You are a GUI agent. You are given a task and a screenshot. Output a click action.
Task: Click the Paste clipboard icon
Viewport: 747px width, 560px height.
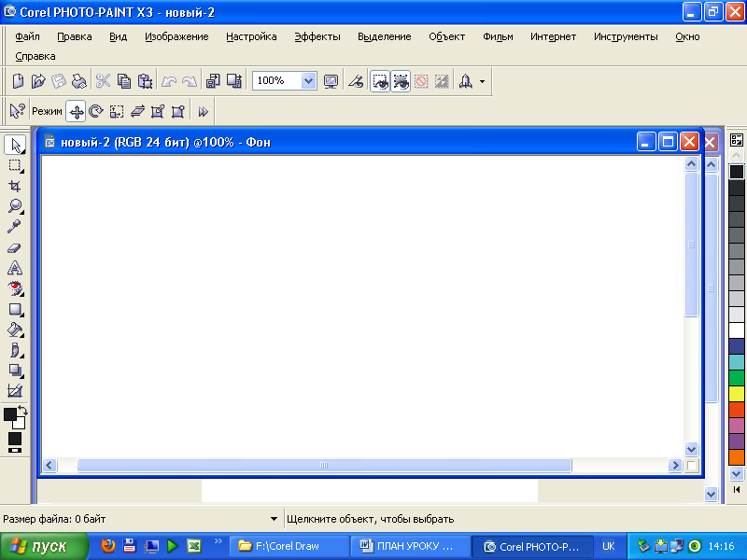click(145, 81)
